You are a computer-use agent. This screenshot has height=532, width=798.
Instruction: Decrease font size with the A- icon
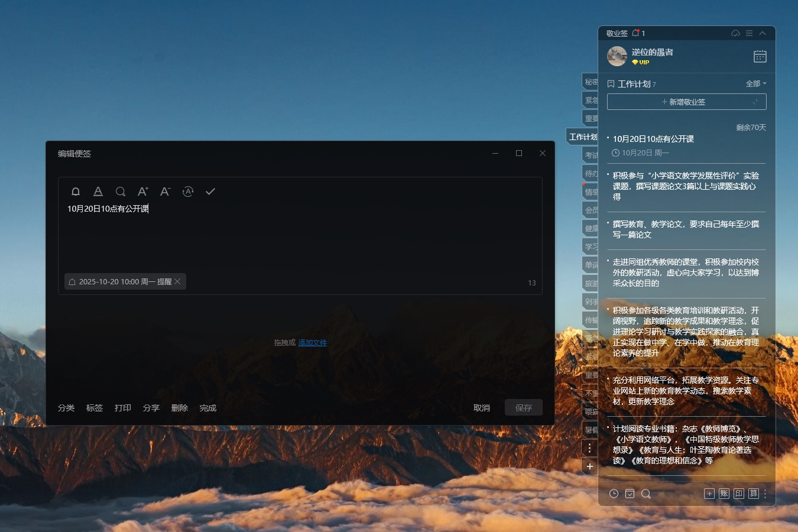click(x=166, y=192)
